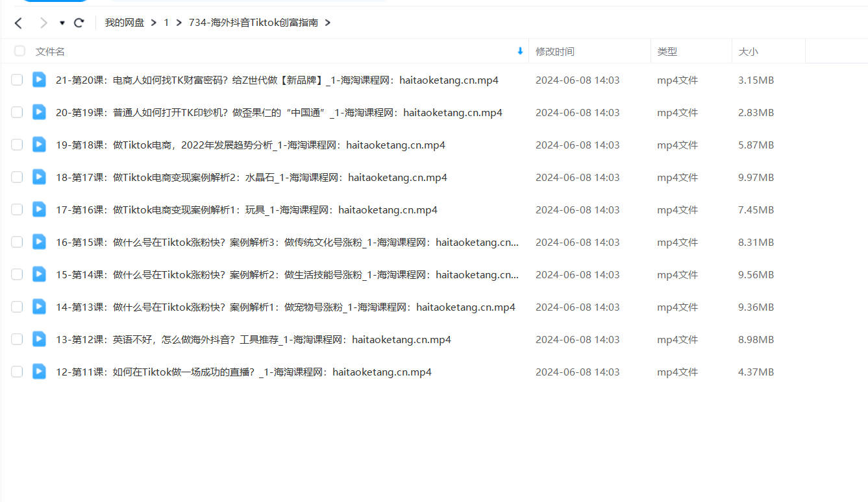This screenshot has width=868, height=502.
Task: Go back with the left arrow button
Action: tap(18, 23)
